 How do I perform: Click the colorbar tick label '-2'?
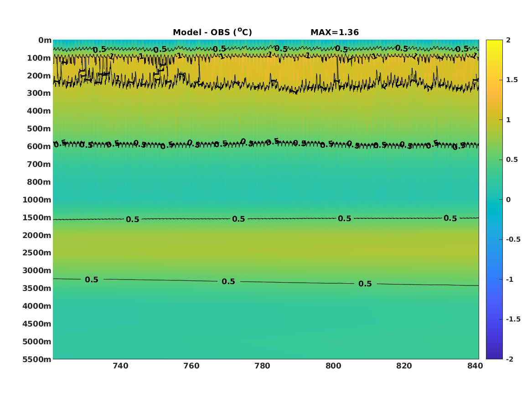pyautogui.click(x=510, y=359)
